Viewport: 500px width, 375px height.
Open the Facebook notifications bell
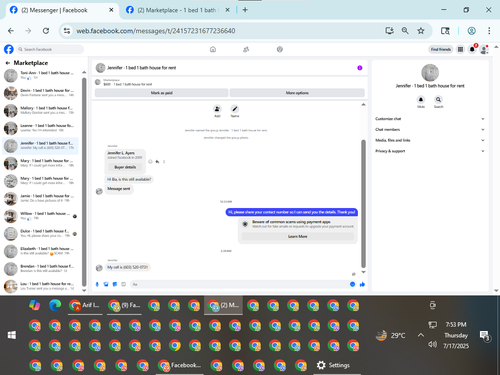click(472, 49)
